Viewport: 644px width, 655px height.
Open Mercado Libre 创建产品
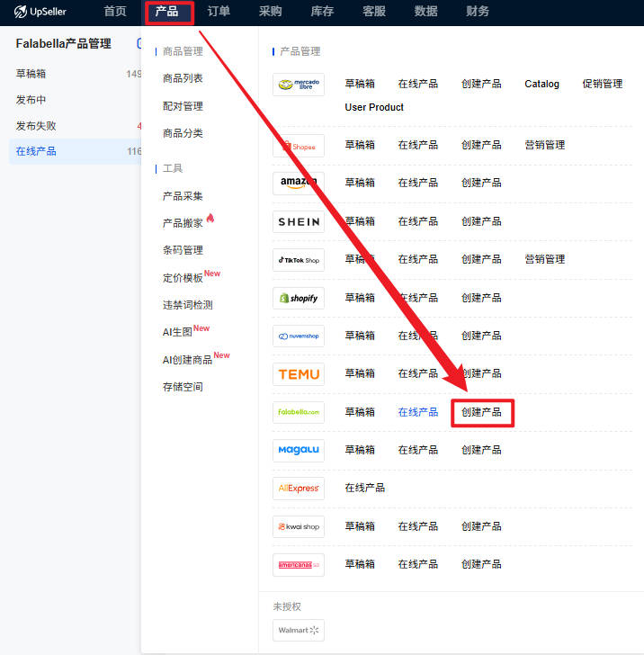[481, 84]
